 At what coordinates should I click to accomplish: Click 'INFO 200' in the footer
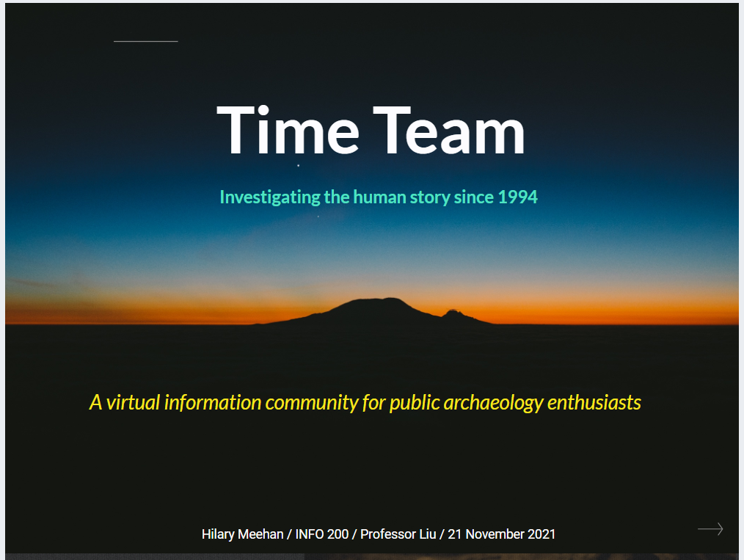[321, 534]
